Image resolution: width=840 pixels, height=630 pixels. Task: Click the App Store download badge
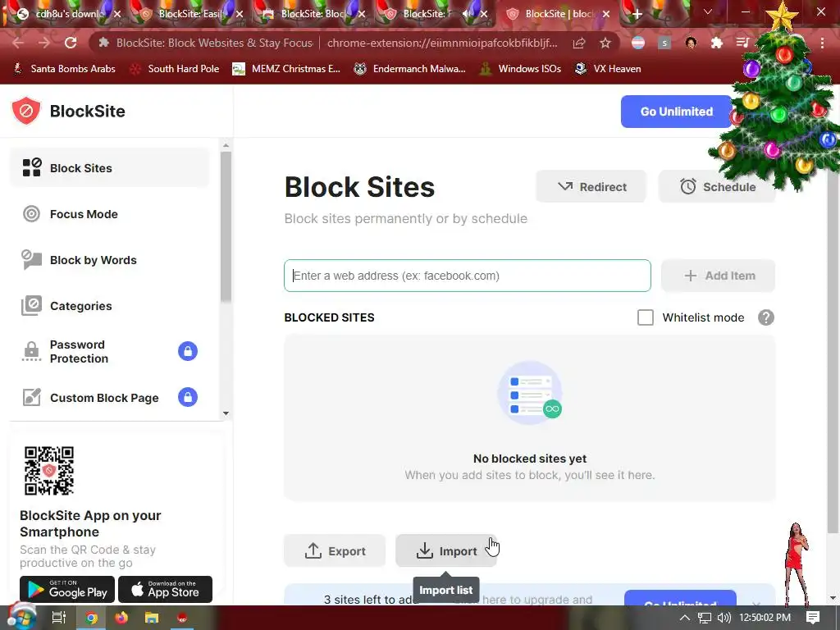[x=165, y=589]
